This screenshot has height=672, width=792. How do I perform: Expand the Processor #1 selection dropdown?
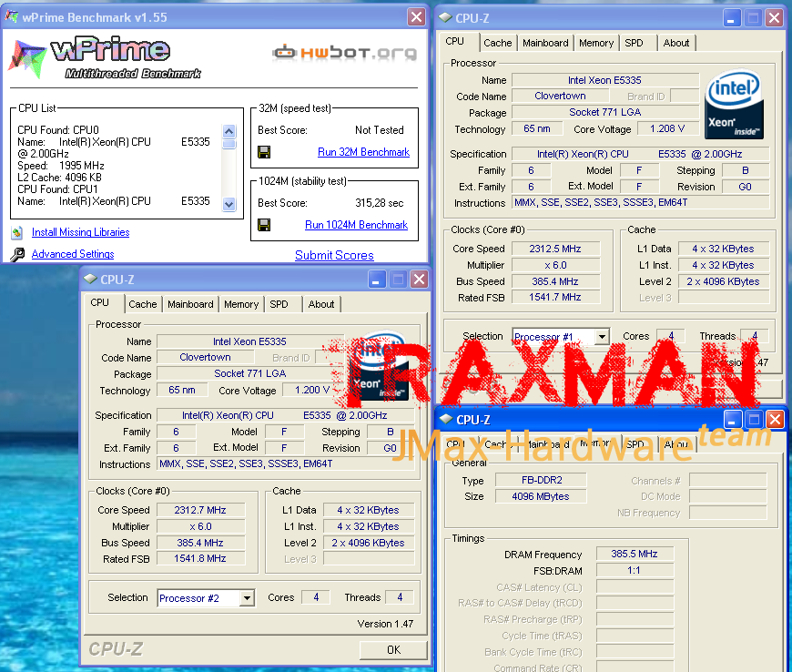tap(601, 337)
